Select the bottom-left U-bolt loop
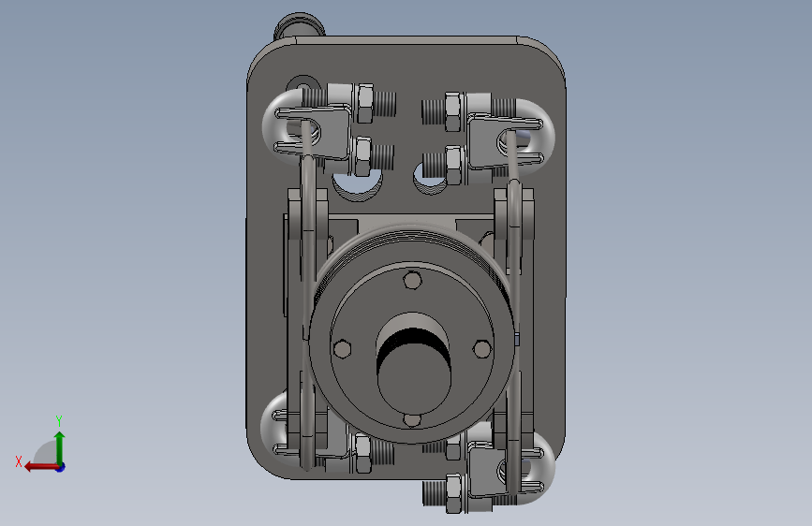Screen dimensions: 812x526 275,430
